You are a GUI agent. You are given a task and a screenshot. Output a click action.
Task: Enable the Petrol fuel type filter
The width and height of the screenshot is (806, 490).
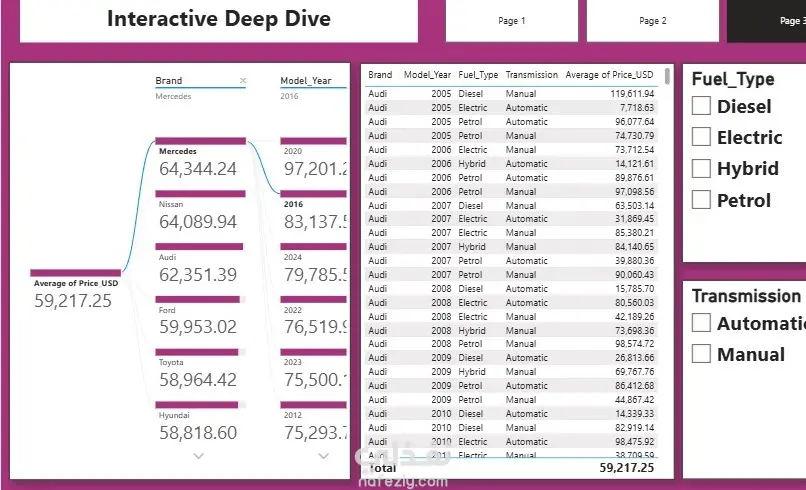coord(701,199)
